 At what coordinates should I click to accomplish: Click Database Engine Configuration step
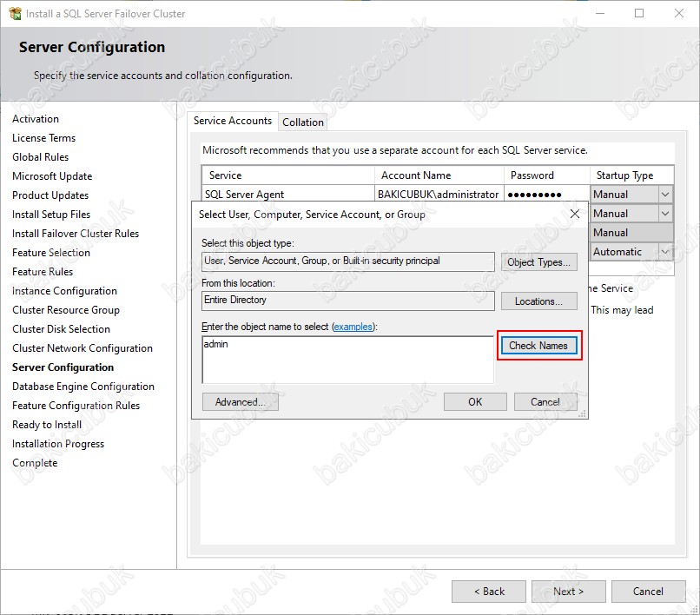point(83,387)
